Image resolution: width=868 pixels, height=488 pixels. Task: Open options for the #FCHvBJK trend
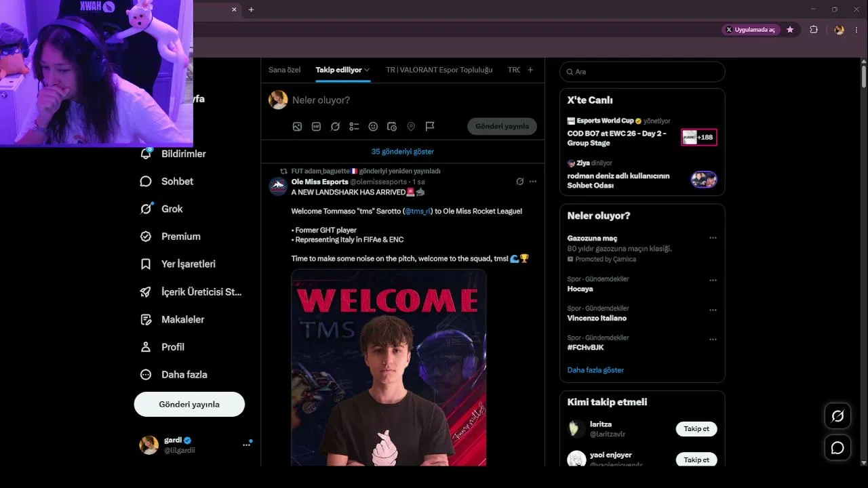pyautogui.click(x=713, y=339)
